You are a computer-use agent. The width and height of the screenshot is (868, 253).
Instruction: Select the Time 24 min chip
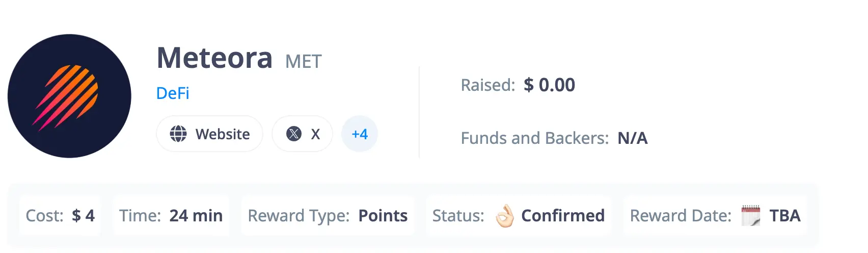[171, 215]
